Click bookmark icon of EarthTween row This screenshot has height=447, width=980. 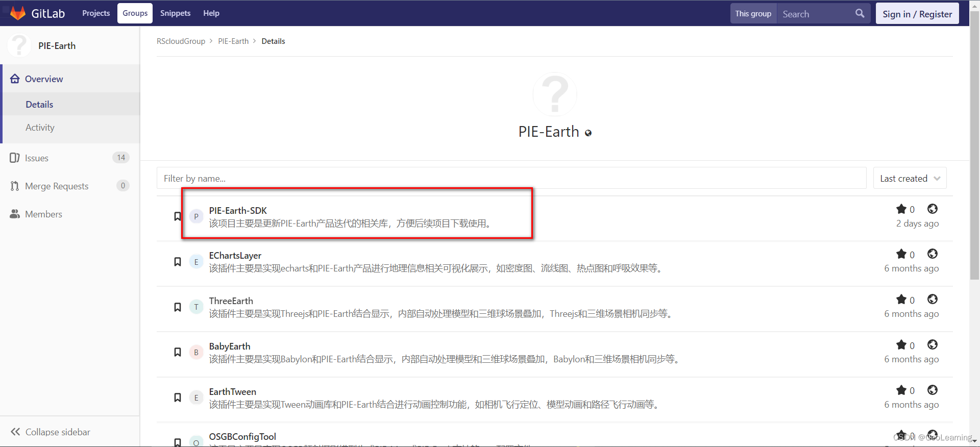[178, 398]
